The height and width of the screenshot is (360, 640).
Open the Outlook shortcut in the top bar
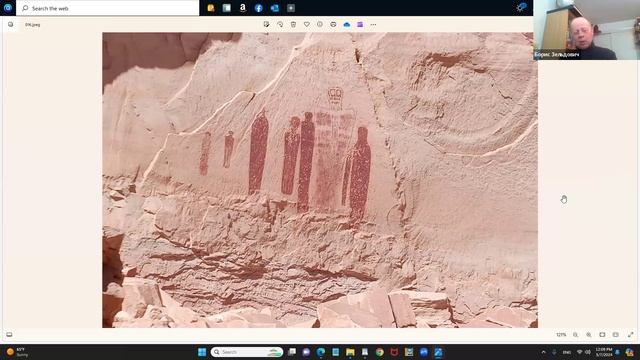pos(275,8)
